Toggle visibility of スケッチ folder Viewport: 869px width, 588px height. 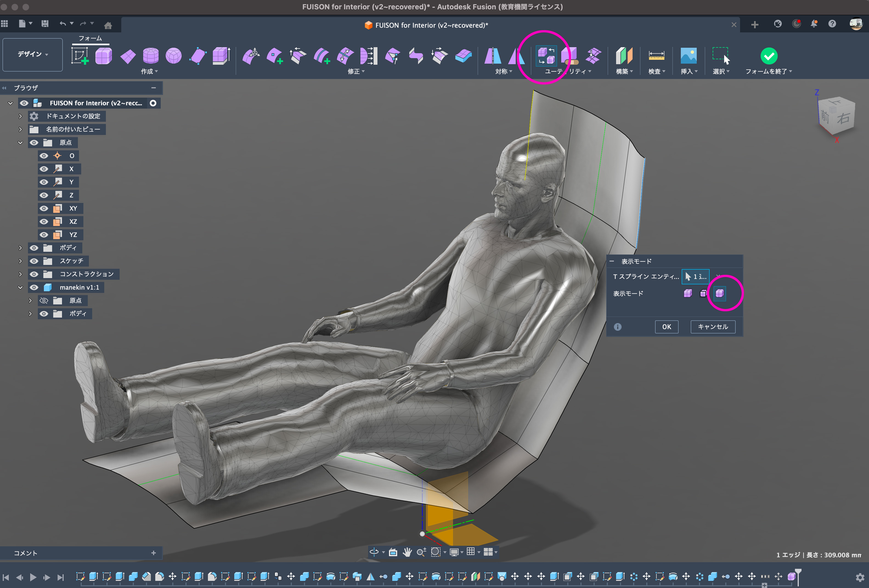click(x=34, y=261)
